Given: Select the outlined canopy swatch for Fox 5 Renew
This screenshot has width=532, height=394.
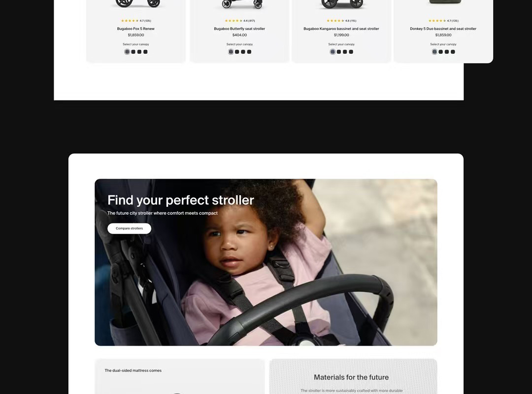Looking at the screenshot, I should click(127, 52).
